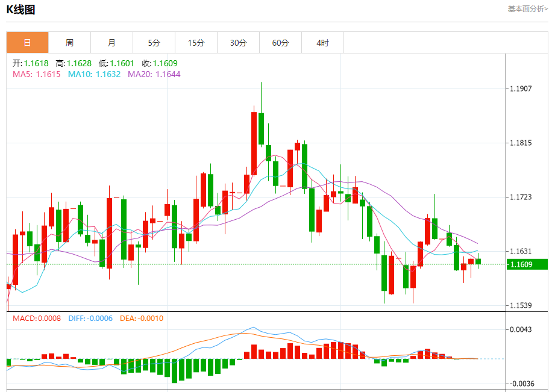Screen dimensions: 552x392
Task: Choose the 30分 timeframe tab
Action: point(238,43)
